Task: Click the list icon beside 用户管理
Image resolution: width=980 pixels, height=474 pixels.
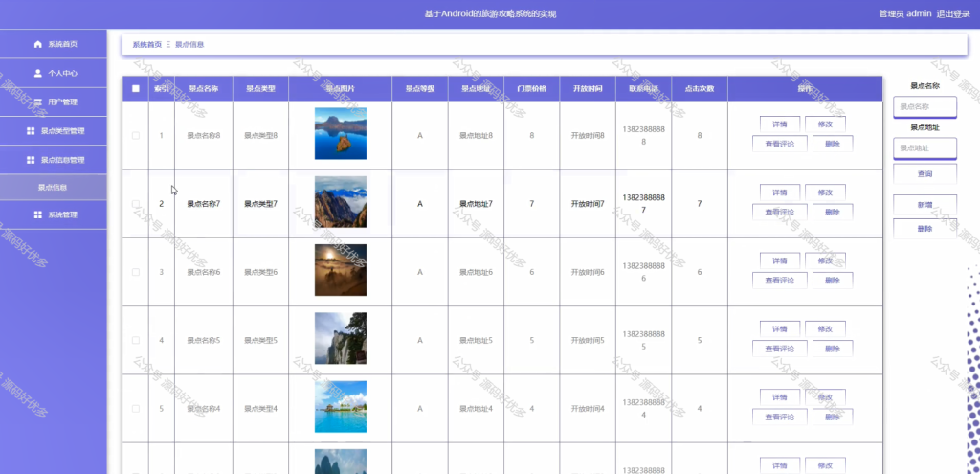Action: (x=38, y=102)
